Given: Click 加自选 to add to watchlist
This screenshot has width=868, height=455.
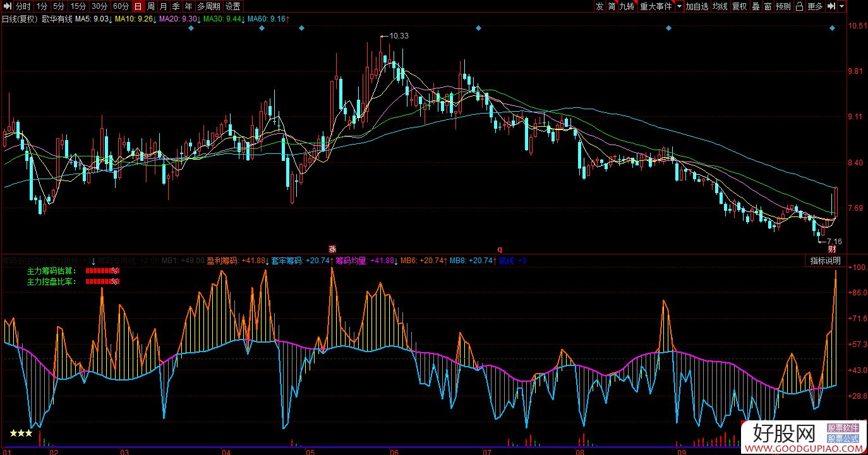Looking at the screenshot, I should pyautogui.click(x=697, y=6).
